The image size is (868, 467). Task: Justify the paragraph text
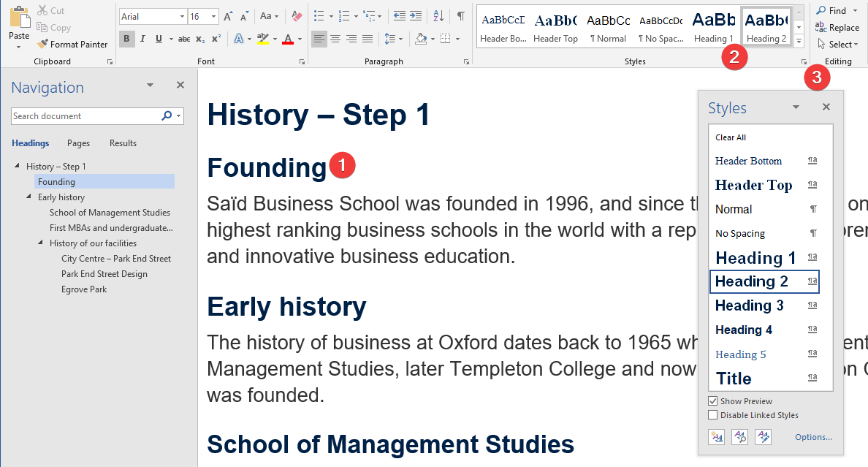click(x=368, y=39)
